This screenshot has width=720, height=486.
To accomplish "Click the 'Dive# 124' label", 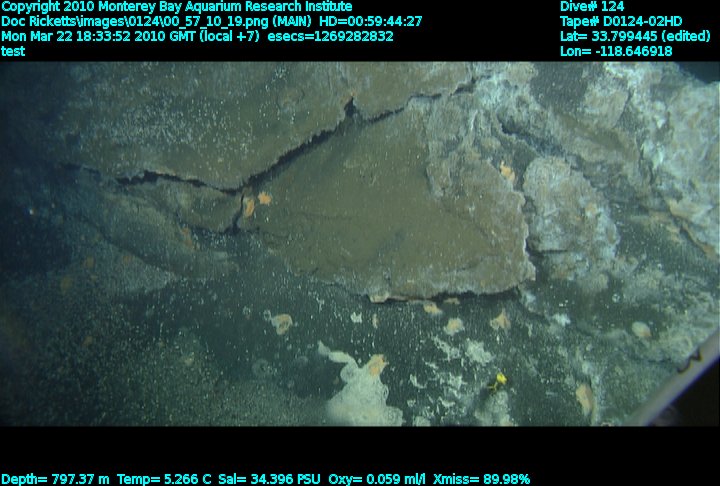I will click(x=592, y=6).
